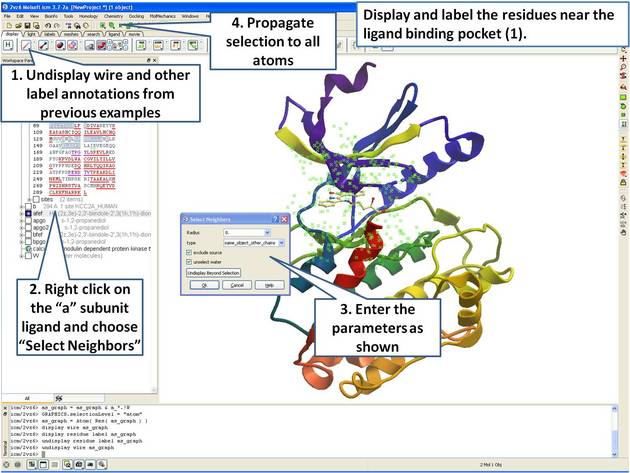Select the 'bfef' ligand tree item
Screen dimensions: 630x473
point(40,234)
